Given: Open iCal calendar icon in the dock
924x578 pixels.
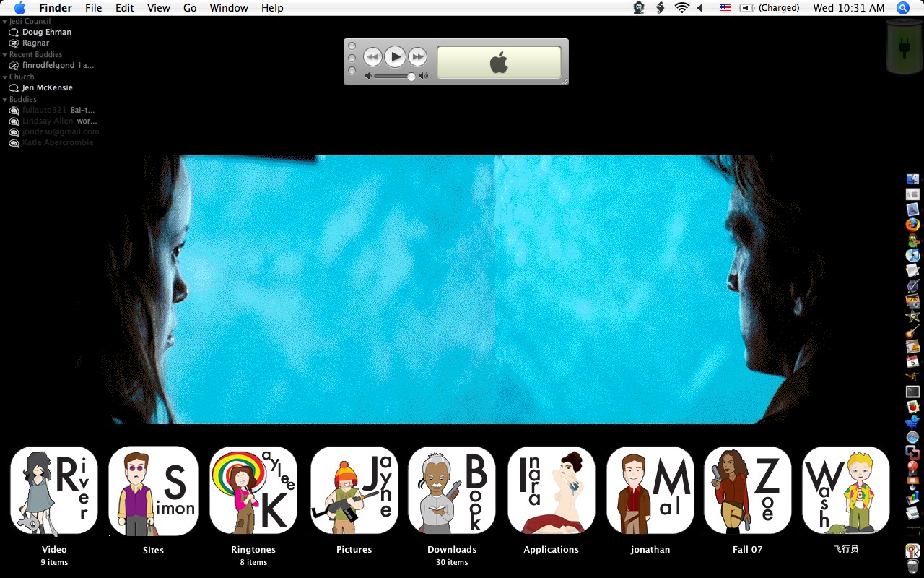Looking at the screenshot, I should [x=912, y=361].
